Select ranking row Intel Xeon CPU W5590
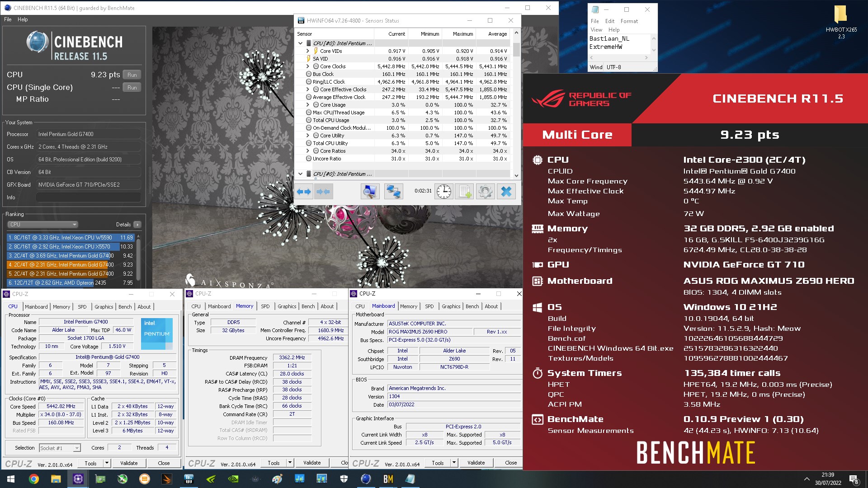Viewport: 868px width, 488px height. pos(71,238)
